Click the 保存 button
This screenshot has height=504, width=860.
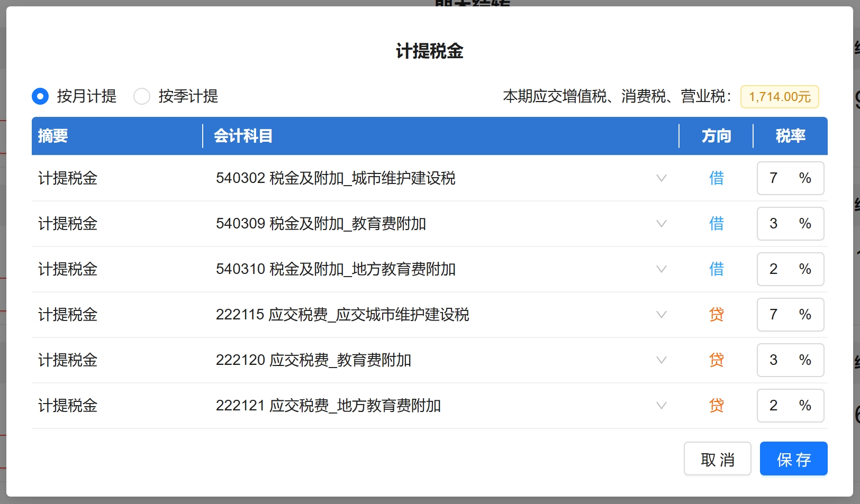(793, 459)
